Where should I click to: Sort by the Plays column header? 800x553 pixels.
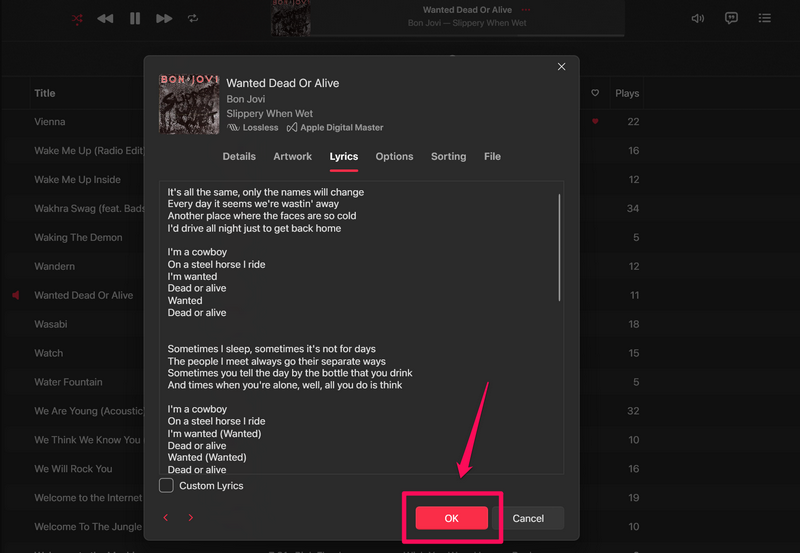coord(627,93)
